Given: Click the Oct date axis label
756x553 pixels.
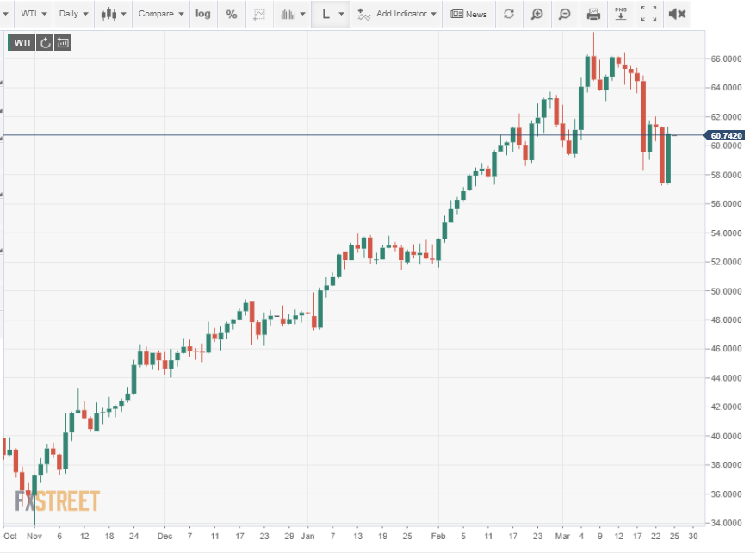Looking at the screenshot, I should tap(10, 536).
